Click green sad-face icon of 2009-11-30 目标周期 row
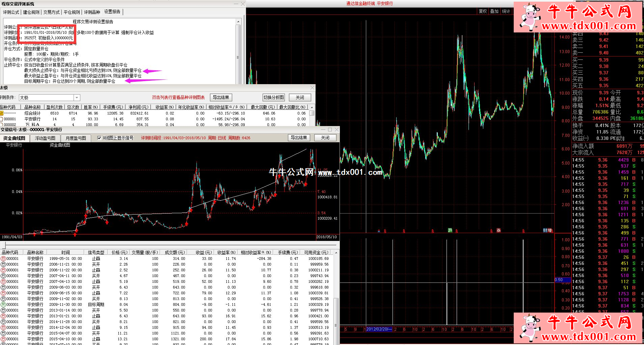 (3, 304)
